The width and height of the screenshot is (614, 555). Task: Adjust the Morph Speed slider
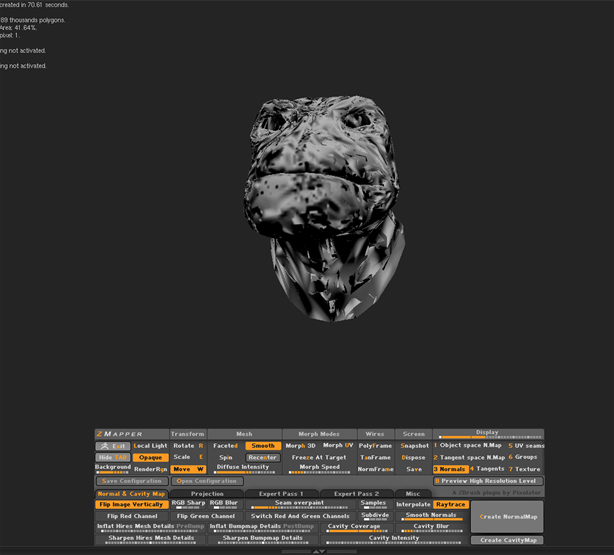[x=320, y=468]
